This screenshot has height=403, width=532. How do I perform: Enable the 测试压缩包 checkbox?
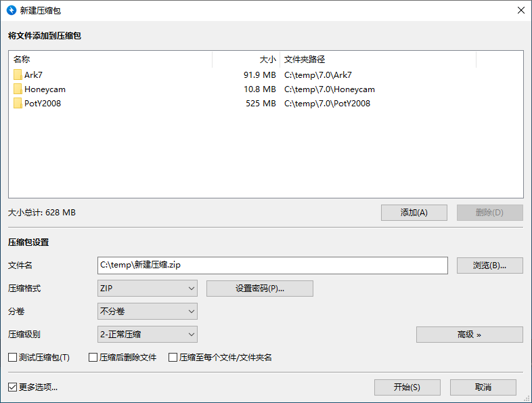[x=12, y=357]
